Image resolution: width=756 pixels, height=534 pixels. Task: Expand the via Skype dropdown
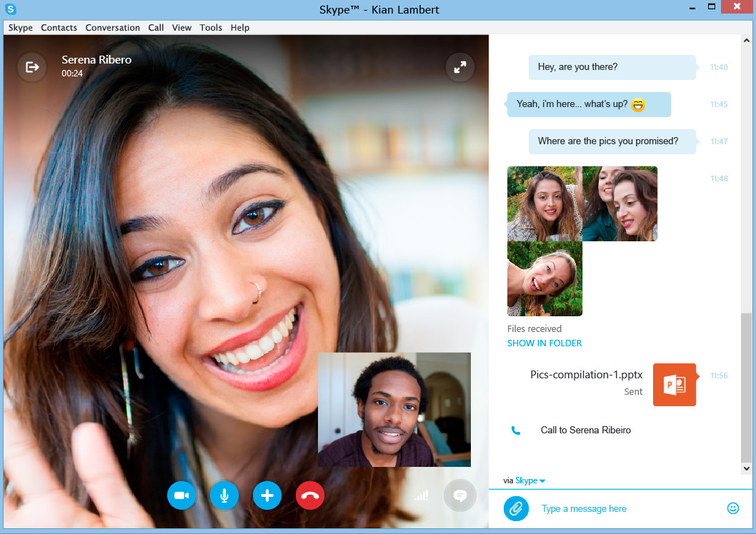[x=530, y=480]
